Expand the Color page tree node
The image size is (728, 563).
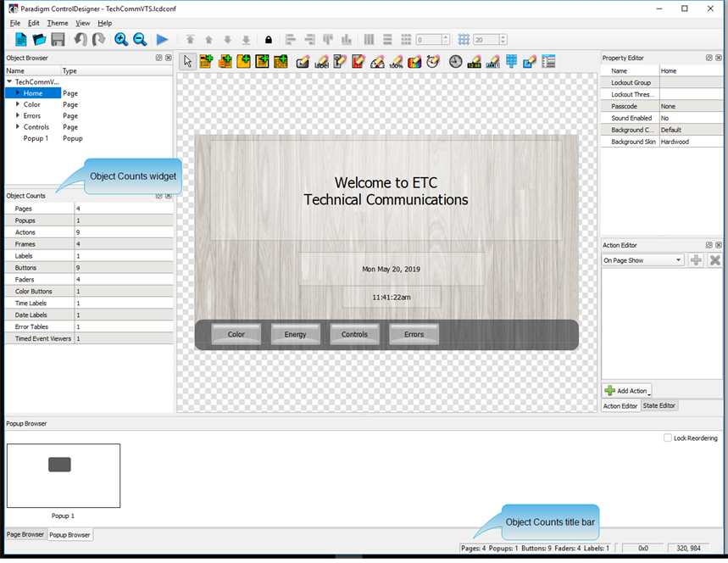(18, 104)
